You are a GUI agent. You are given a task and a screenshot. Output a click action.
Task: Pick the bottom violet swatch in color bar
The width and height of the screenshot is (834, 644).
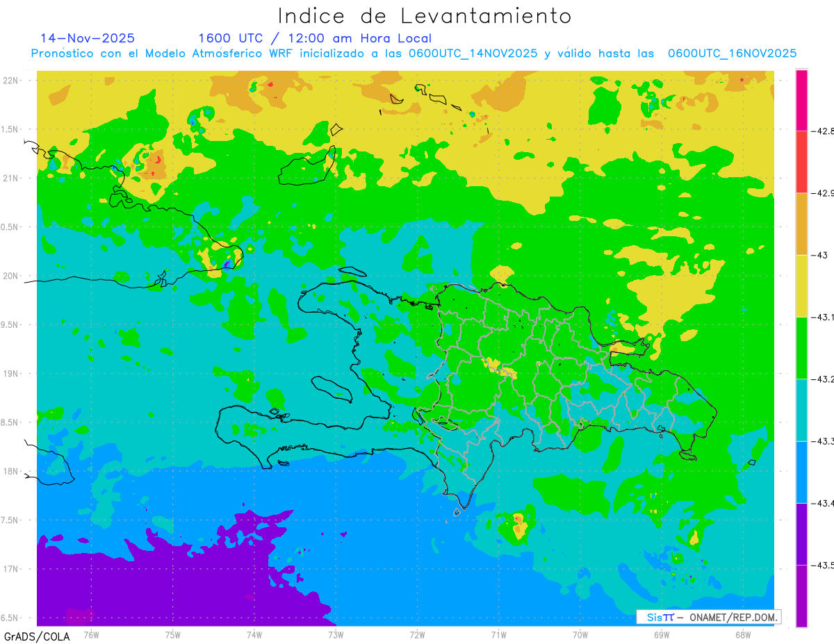tap(801, 595)
